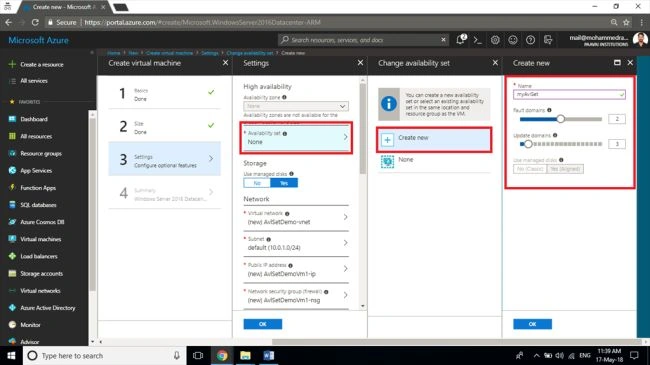
Task: Click OK in Create new blade
Action: pos(532,324)
